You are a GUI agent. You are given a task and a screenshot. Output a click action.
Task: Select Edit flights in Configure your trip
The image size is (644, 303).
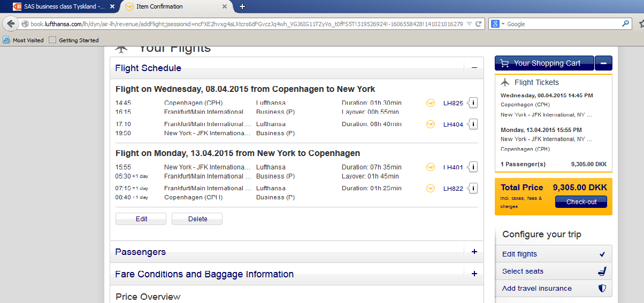(554, 254)
